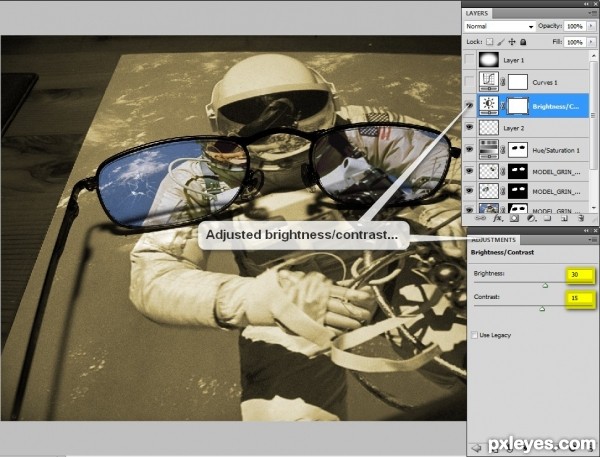
Task: Hide MODEL_GRIN layer directly below Hue/Saturation 1
Action: point(470,171)
